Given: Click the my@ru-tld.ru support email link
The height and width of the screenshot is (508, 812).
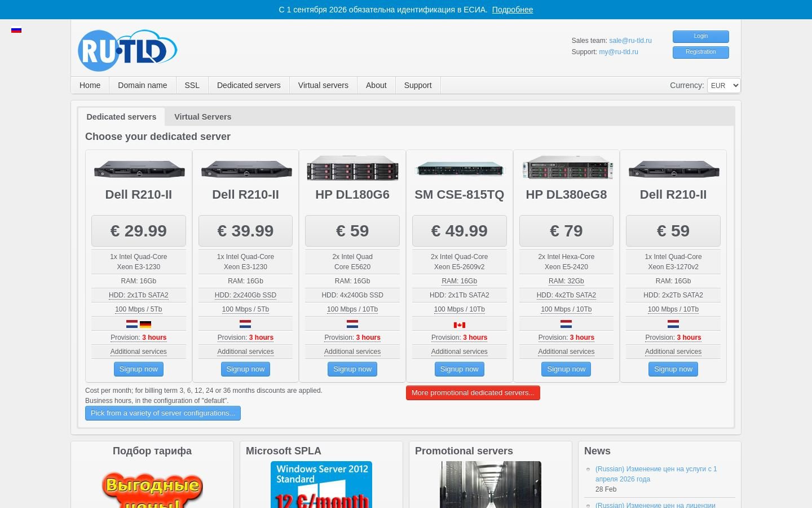Looking at the screenshot, I should (x=619, y=52).
